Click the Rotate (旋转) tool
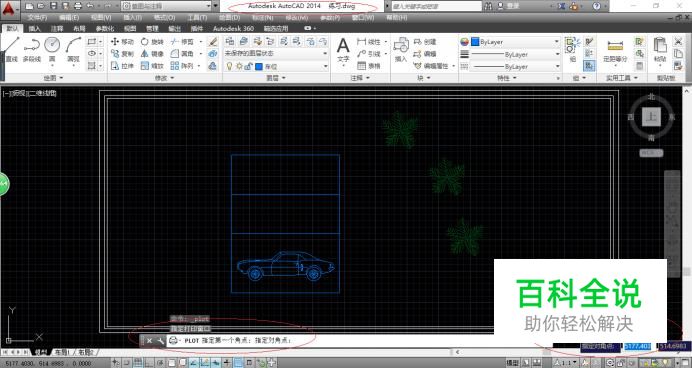Screen dimensions: 692x368 [152, 41]
